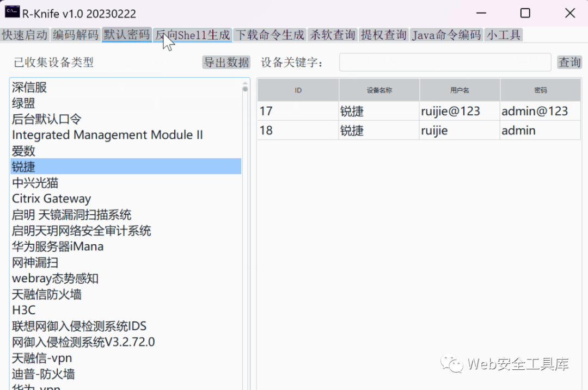
Task: Select 华为服务器iMana list entry
Action: 126,246
